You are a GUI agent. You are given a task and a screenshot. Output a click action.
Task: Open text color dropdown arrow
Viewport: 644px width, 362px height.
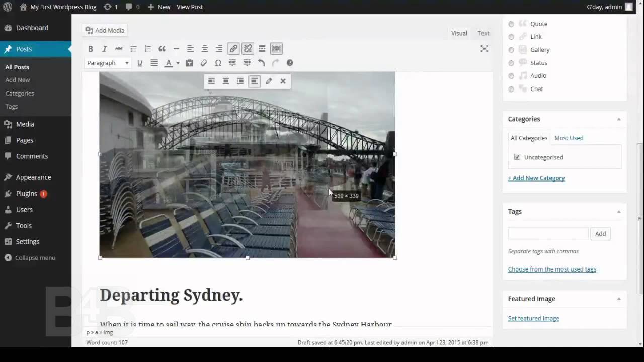(x=178, y=63)
